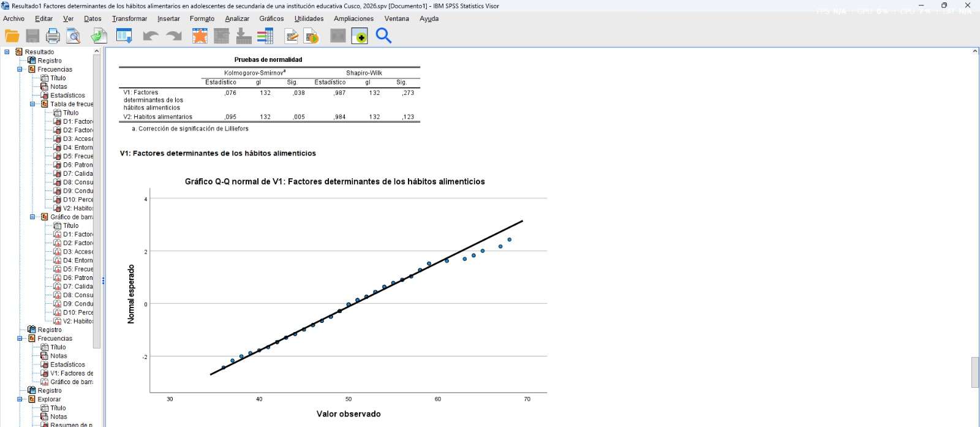Image resolution: width=980 pixels, height=427 pixels.
Task: Click the Designate window grey icon
Action: coord(338,36)
